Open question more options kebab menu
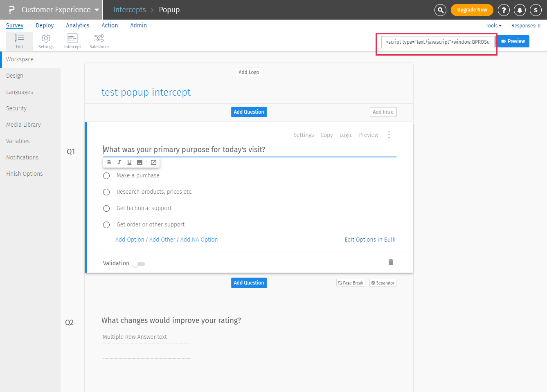This screenshot has height=392, width=547. 389,135
